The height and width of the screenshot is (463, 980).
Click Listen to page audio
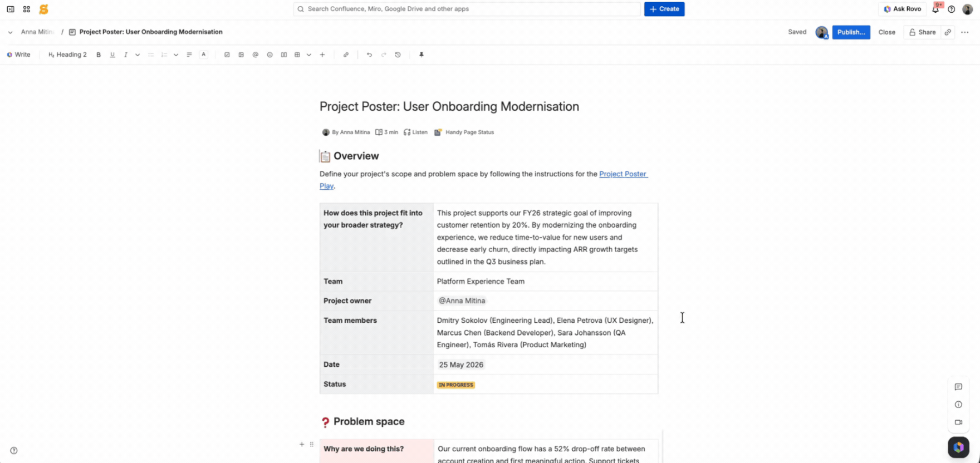(416, 132)
